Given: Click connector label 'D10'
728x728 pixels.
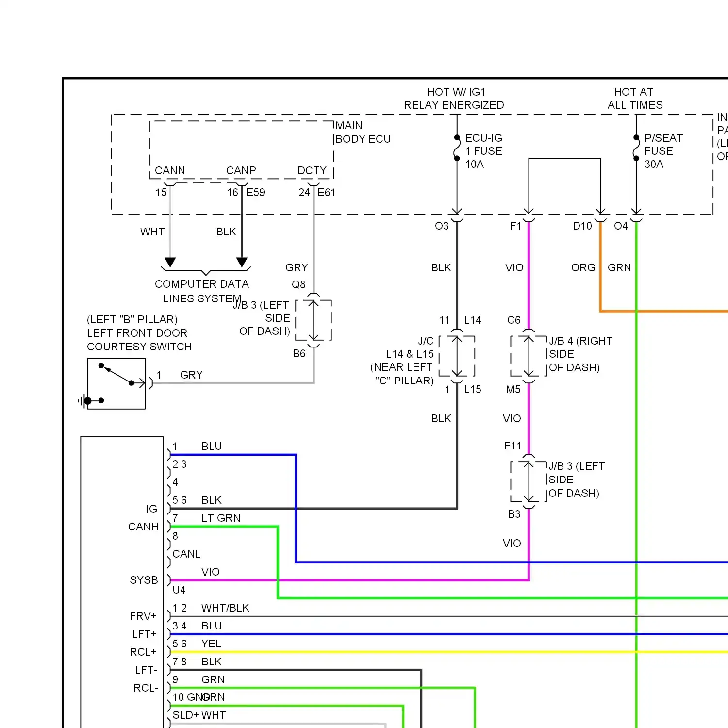Looking at the screenshot, I should [582, 226].
